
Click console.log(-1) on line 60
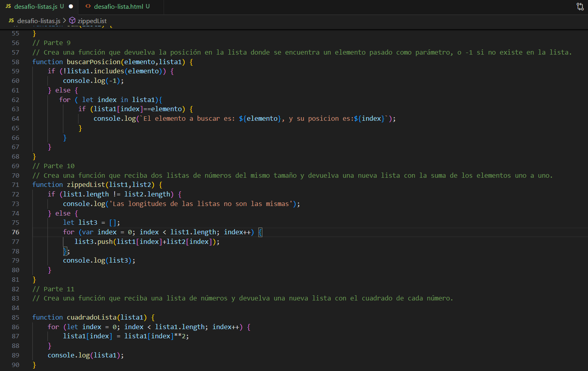pos(94,80)
